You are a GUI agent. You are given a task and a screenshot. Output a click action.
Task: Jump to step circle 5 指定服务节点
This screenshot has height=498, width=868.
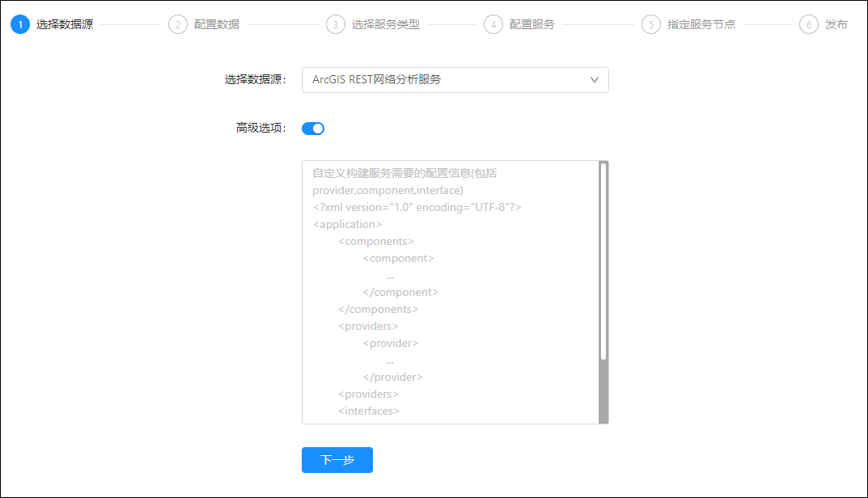point(651,24)
